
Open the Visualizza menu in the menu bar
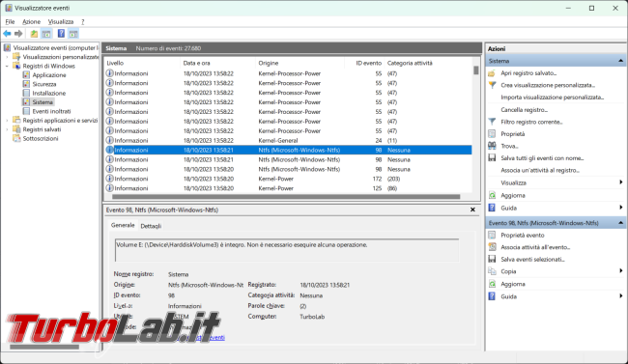(61, 21)
